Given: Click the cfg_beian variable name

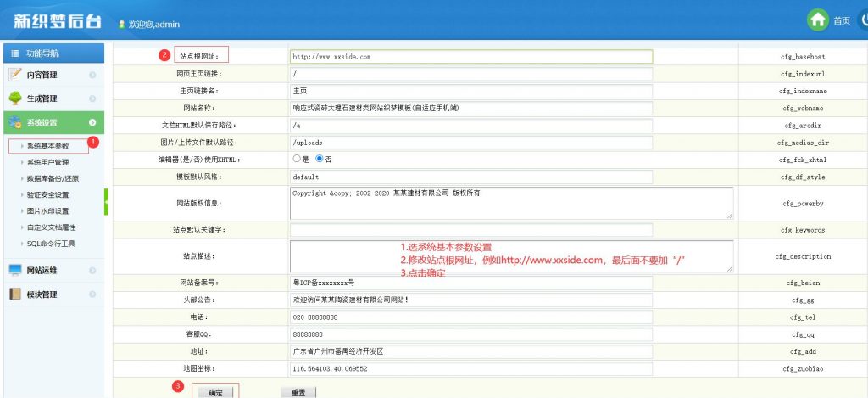Looking at the screenshot, I should [803, 283].
